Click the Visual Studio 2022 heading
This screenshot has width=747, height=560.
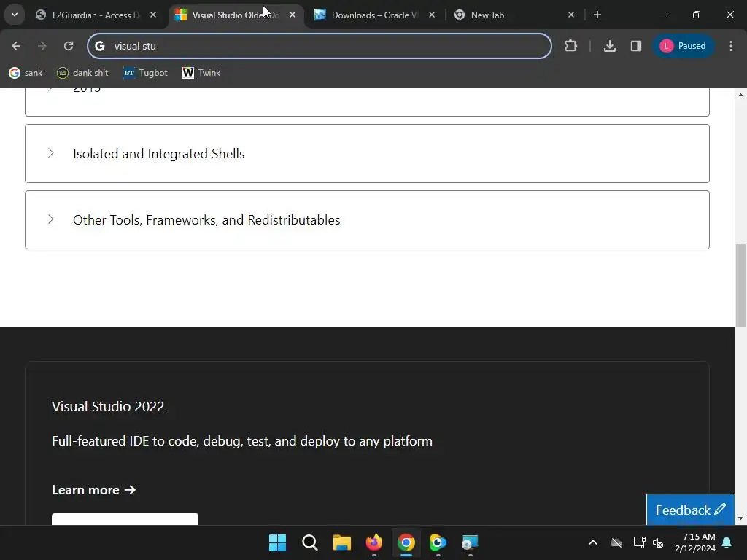tap(108, 406)
